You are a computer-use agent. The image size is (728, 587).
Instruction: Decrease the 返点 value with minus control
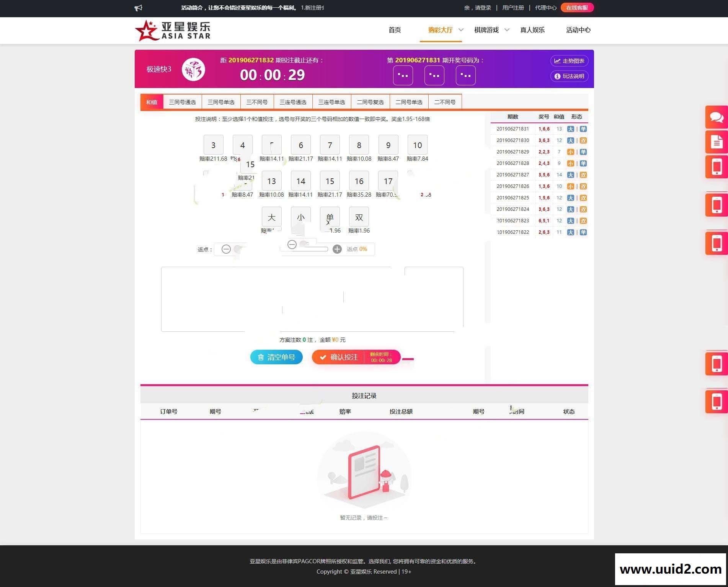[x=225, y=249]
